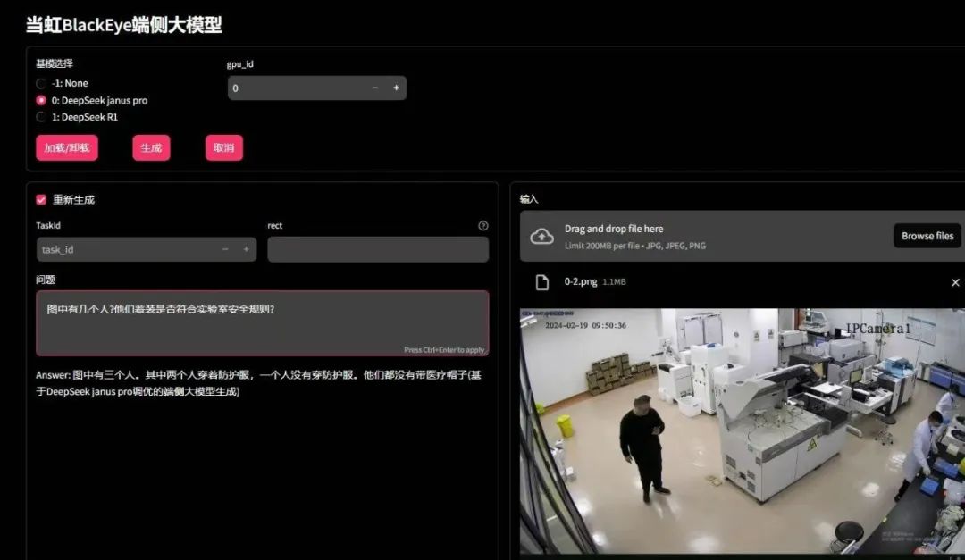Click the 问题 question text area

[x=259, y=322]
